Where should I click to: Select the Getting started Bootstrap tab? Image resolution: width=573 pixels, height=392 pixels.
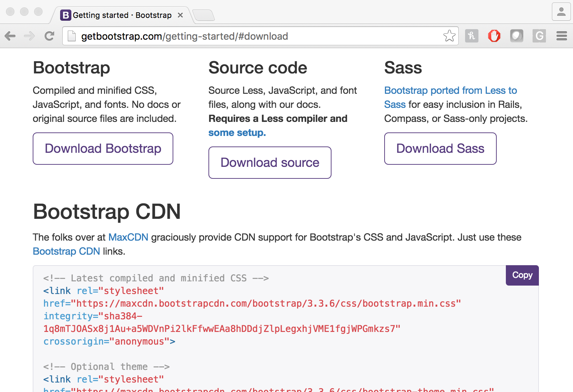click(x=116, y=15)
